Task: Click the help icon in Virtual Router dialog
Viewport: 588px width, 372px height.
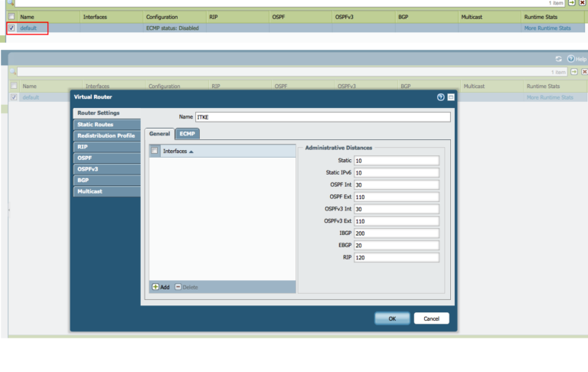Action: click(440, 97)
